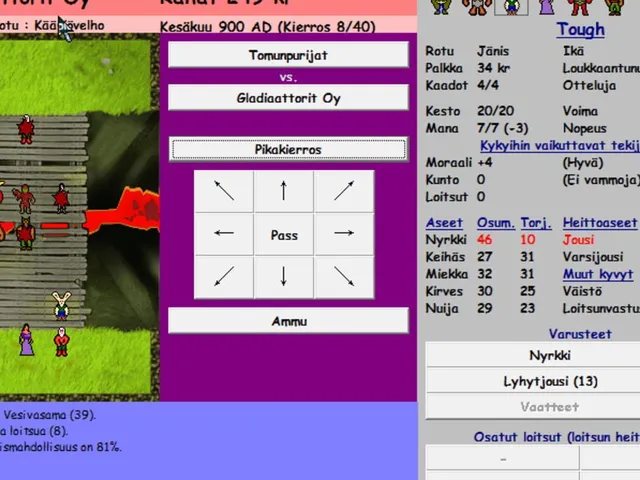Pick the green orc portrait in team roster

point(442,7)
